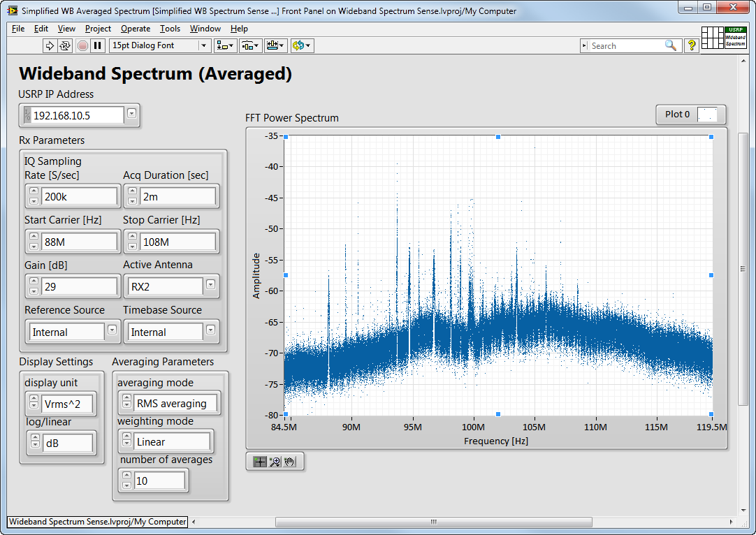Viewport: 756px width, 535px height.
Task: Open the Distribute Objects tool
Action: [250, 45]
